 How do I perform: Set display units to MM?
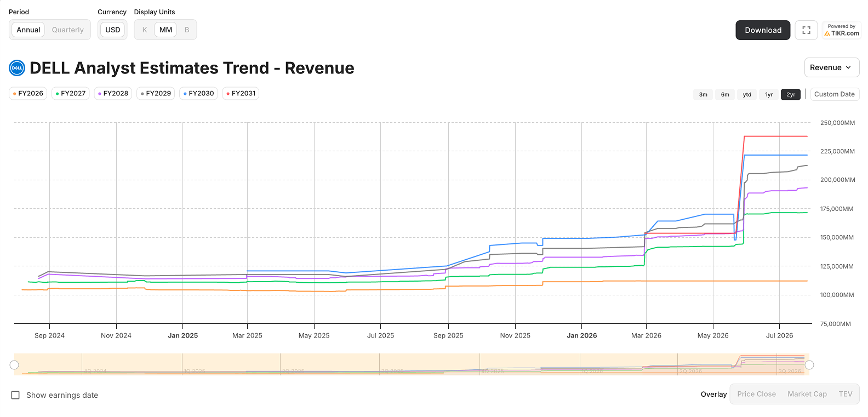point(165,30)
